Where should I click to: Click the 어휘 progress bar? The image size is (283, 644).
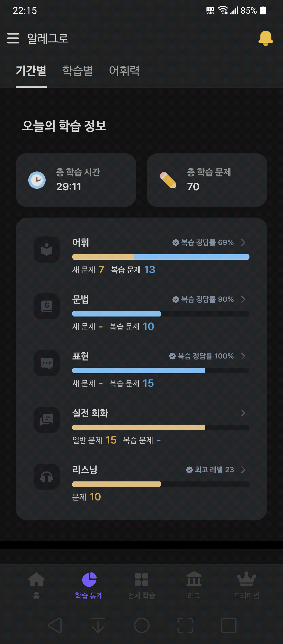click(161, 257)
